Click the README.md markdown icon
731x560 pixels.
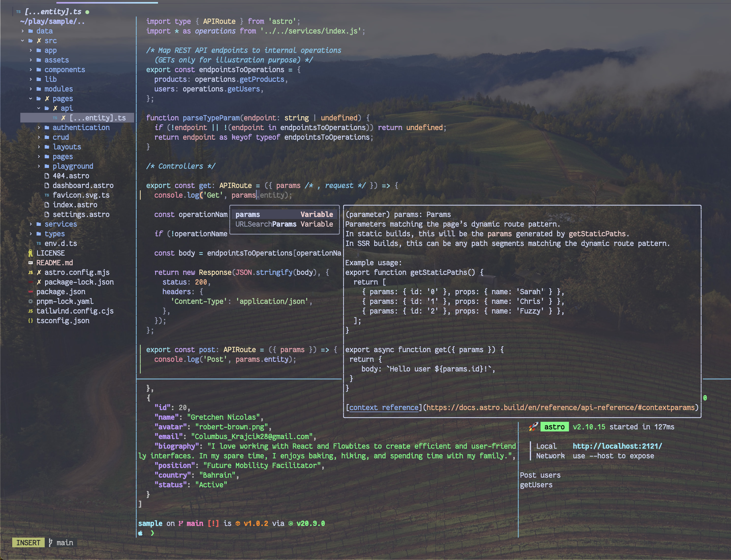[x=30, y=263]
